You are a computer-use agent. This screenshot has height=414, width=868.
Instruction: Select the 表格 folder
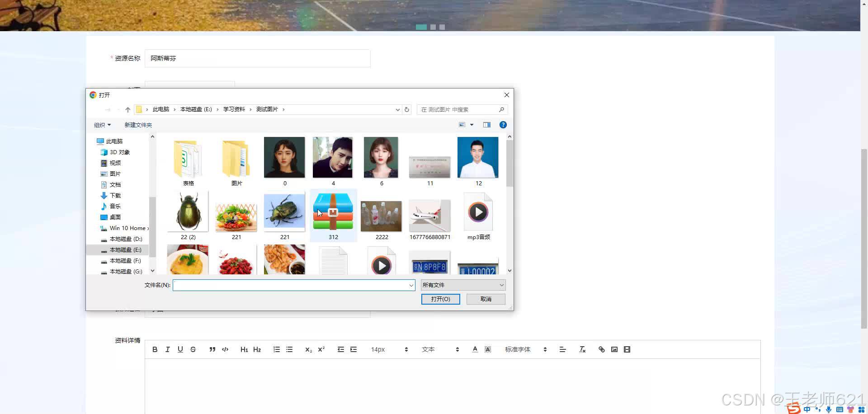coord(188,162)
